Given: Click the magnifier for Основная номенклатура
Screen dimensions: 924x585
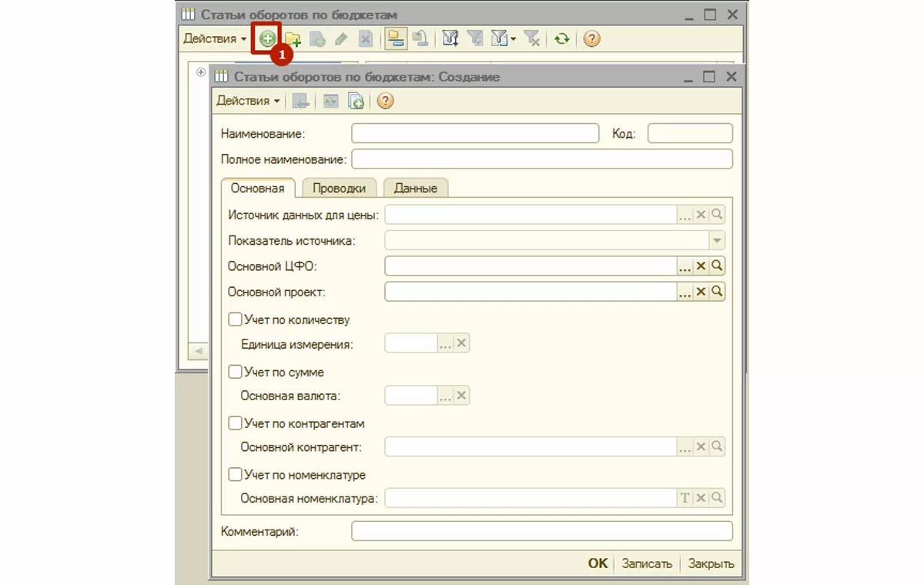Looking at the screenshot, I should (716, 498).
